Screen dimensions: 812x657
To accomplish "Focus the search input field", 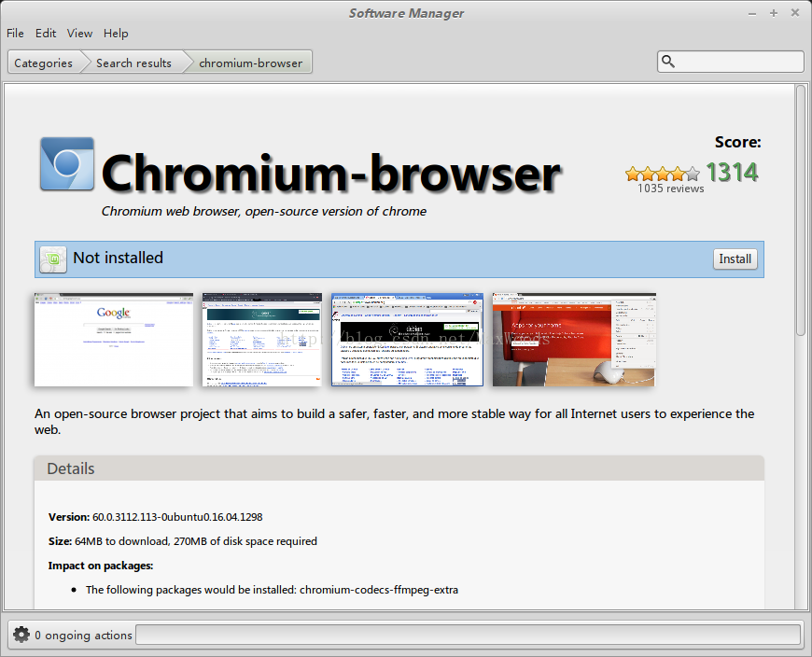I will point(730,62).
